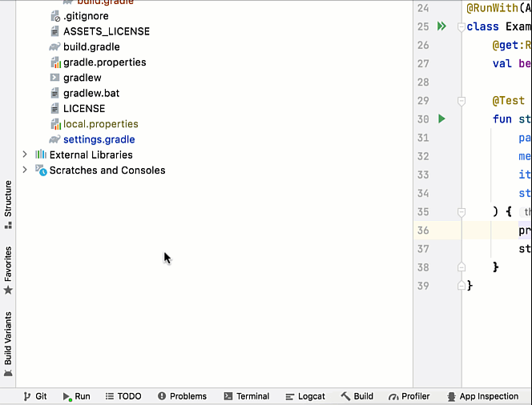
Task: Open the App Inspection panel
Action: click(482, 396)
